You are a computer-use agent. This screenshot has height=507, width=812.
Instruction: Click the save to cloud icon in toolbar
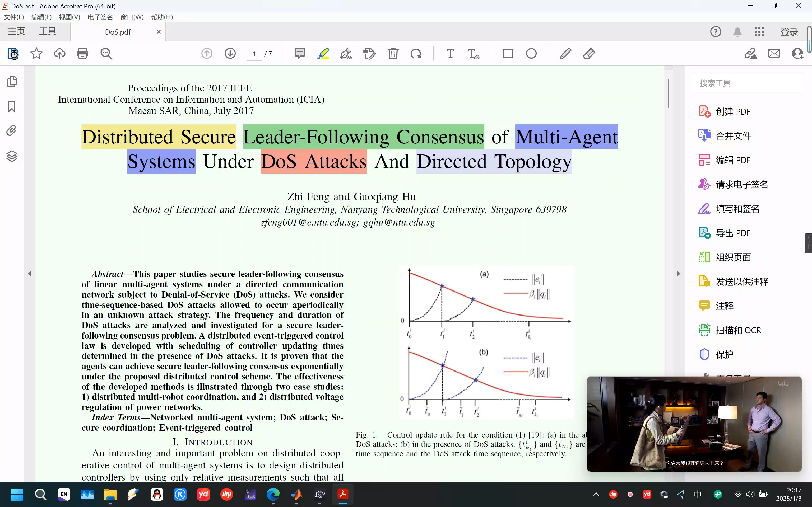(13, 54)
